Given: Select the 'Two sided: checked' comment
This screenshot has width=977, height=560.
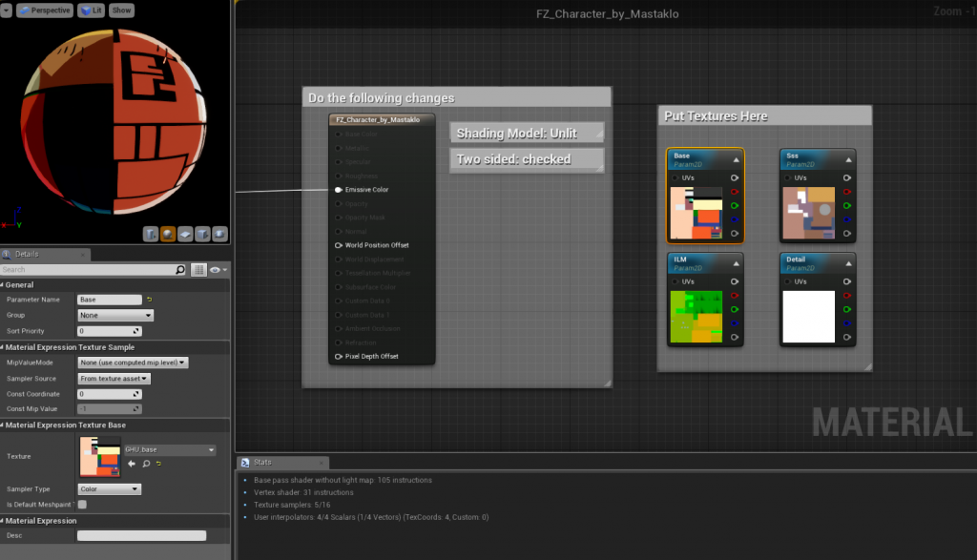Looking at the screenshot, I should point(527,159).
